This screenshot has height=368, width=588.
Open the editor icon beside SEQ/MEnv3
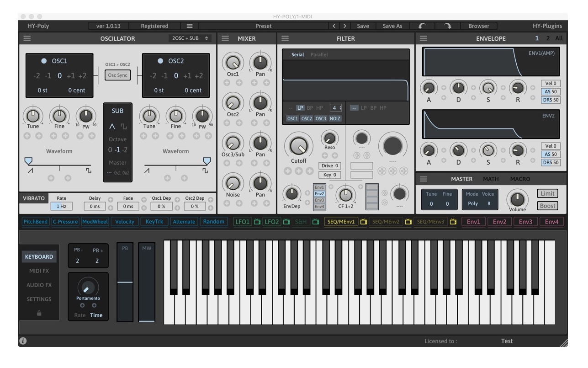(x=453, y=222)
